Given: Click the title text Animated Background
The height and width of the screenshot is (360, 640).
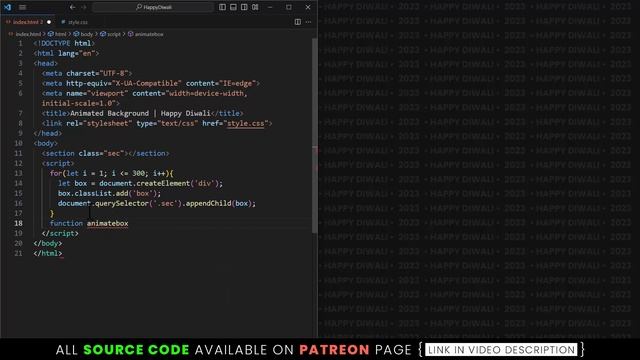Looking at the screenshot, I should [x=109, y=113].
